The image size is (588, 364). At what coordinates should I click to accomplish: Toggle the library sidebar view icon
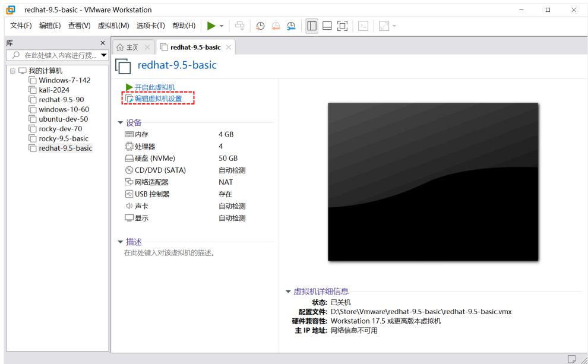pyautogui.click(x=312, y=26)
